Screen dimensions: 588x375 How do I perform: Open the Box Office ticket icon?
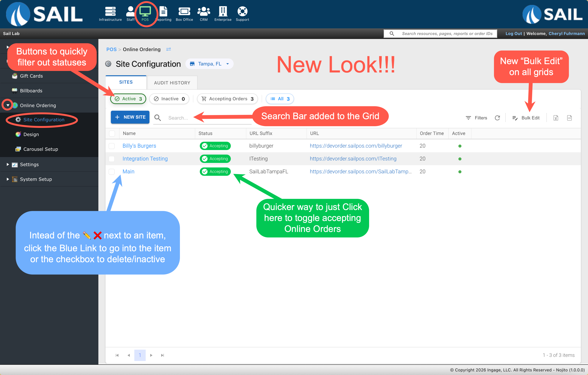point(184,11)
